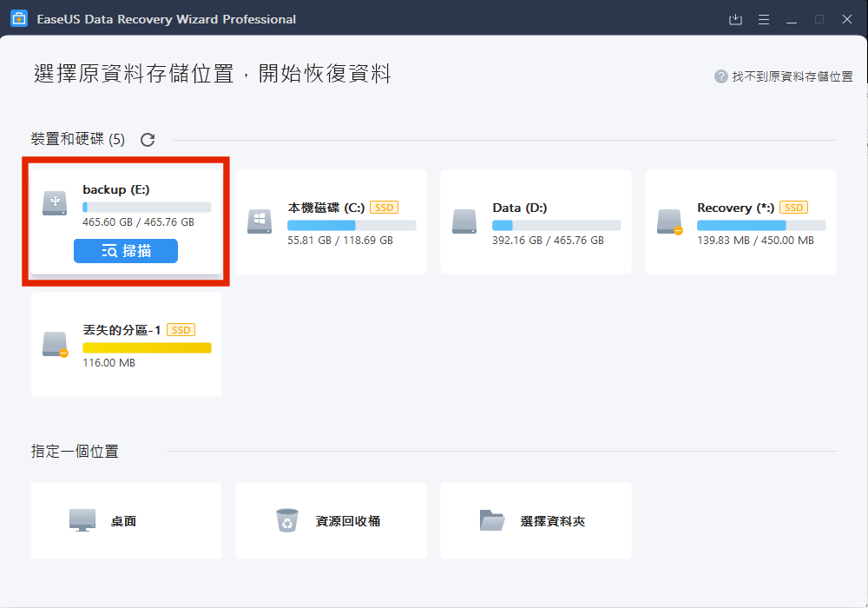Click the desktop monitor icon
The height and width of the screenshot is (608, 868).
tap(82, 520)
